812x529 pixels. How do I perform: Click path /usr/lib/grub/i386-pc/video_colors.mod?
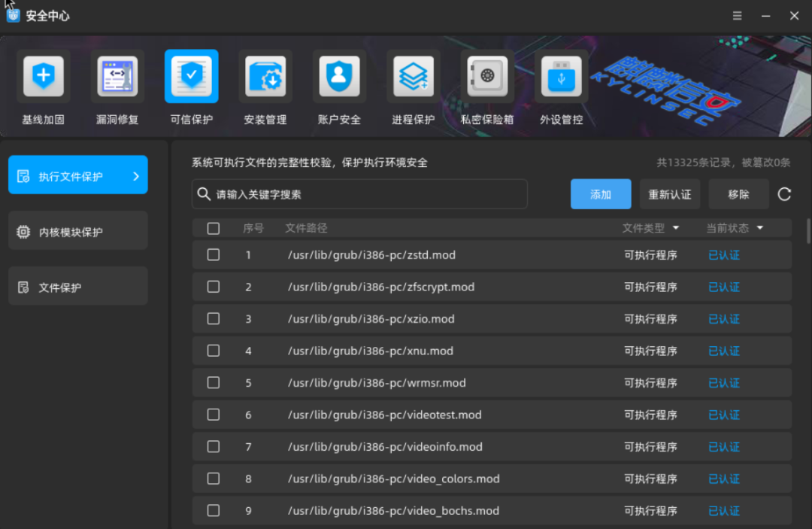[394, 479]
